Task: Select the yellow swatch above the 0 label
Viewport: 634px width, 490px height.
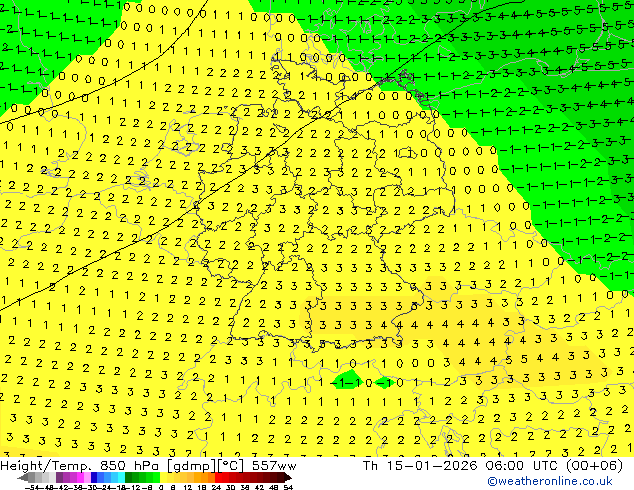Action: [163, 478]
